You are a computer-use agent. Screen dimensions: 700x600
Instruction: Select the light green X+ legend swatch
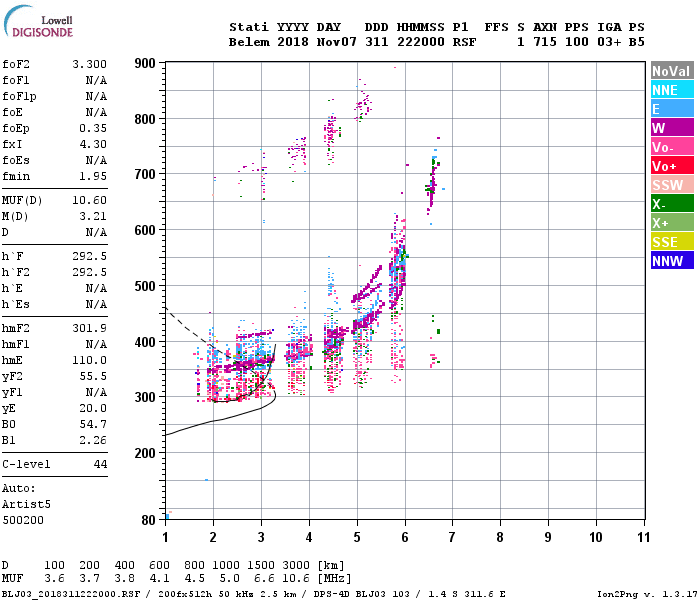[x=672, y=223]
